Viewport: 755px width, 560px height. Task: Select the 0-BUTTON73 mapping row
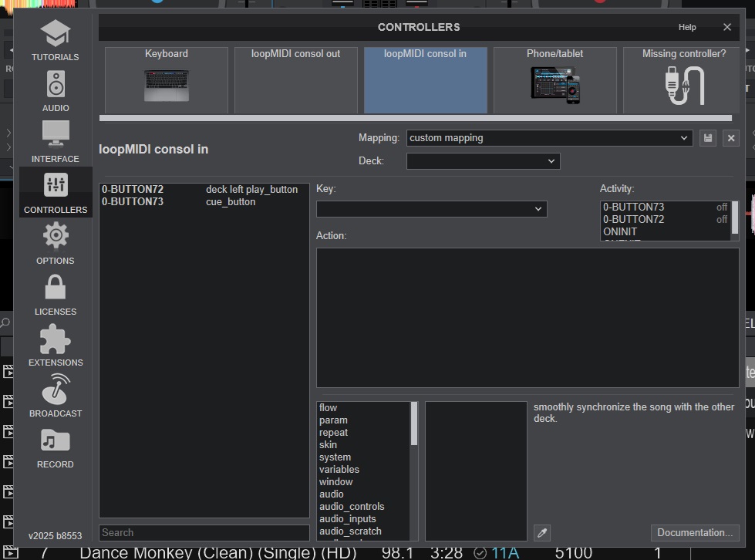[x=204, y=202]
